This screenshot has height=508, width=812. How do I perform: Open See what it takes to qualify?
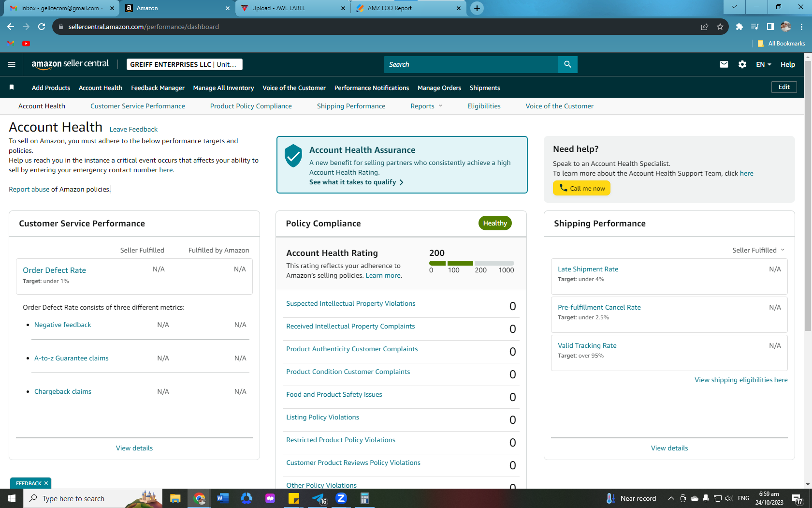[356, 182]
